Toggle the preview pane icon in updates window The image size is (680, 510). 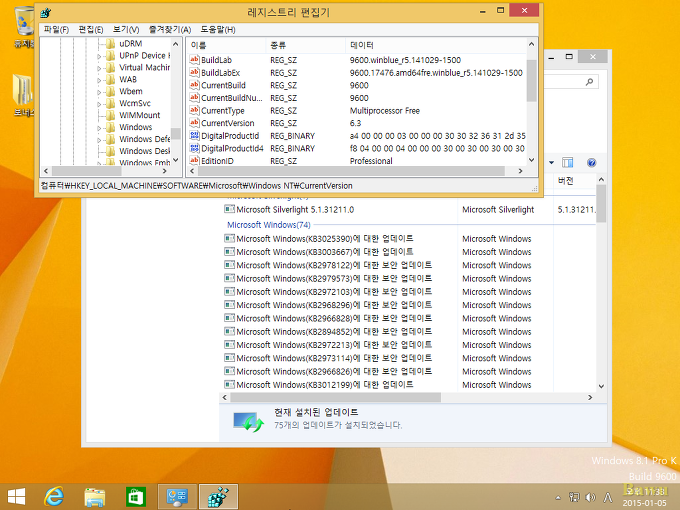[567, 163]
